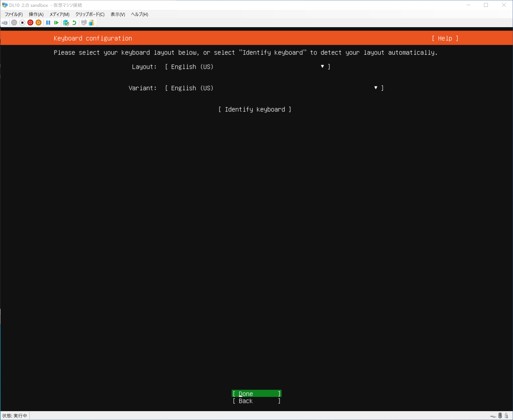Viewport: 513px width, 420px height.
Task: Open the 操作(A) menu
Action: tap(36, 14)
